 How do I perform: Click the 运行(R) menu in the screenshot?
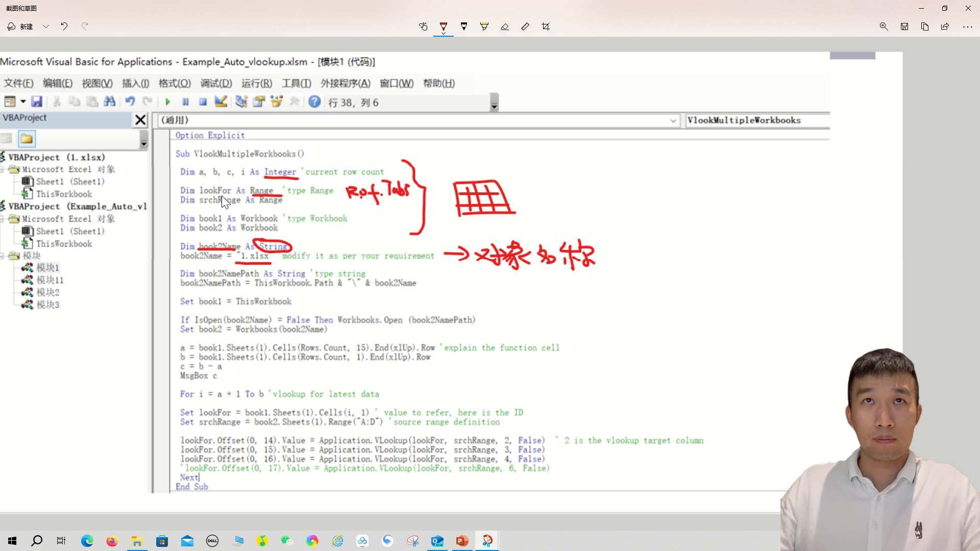(256, 83)
